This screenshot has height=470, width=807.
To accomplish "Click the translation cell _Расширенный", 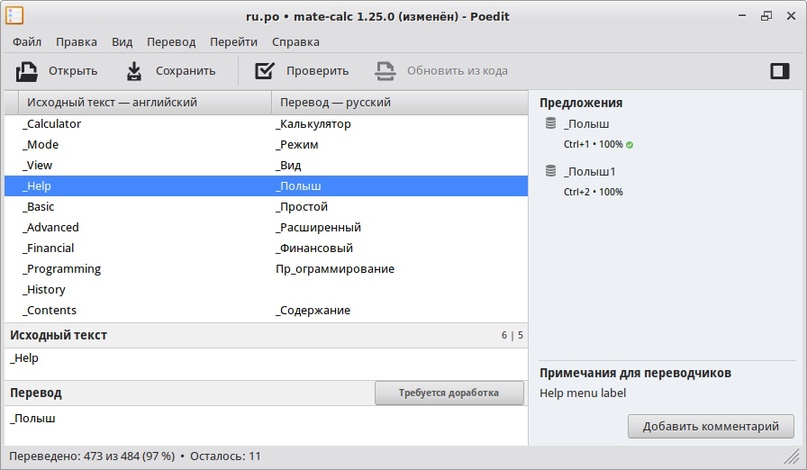I will point(319,227).
